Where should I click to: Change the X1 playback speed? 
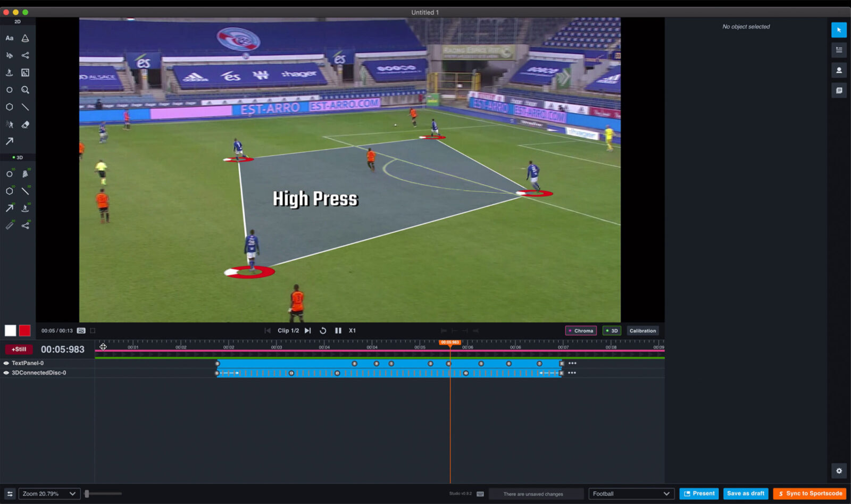(x=352, y=330)
